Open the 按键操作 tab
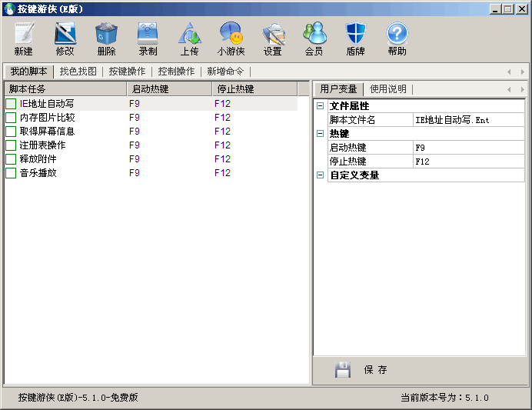 127,72
